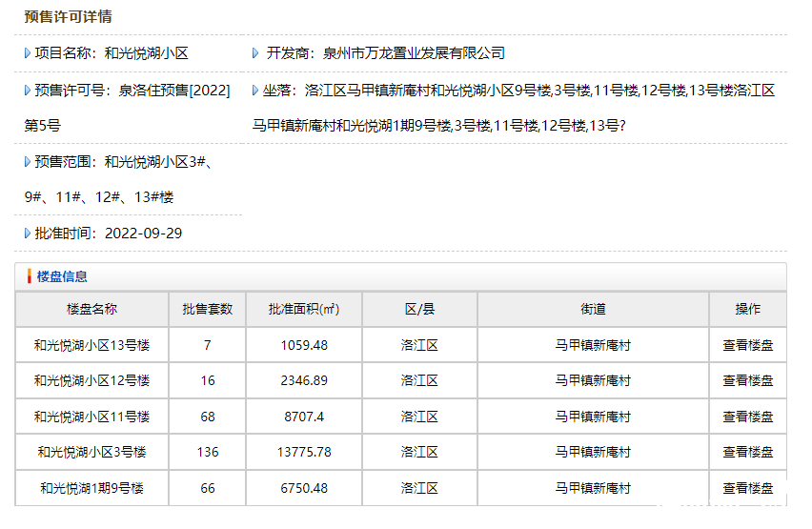Click the arrow icon beside 批准时间

28,234
